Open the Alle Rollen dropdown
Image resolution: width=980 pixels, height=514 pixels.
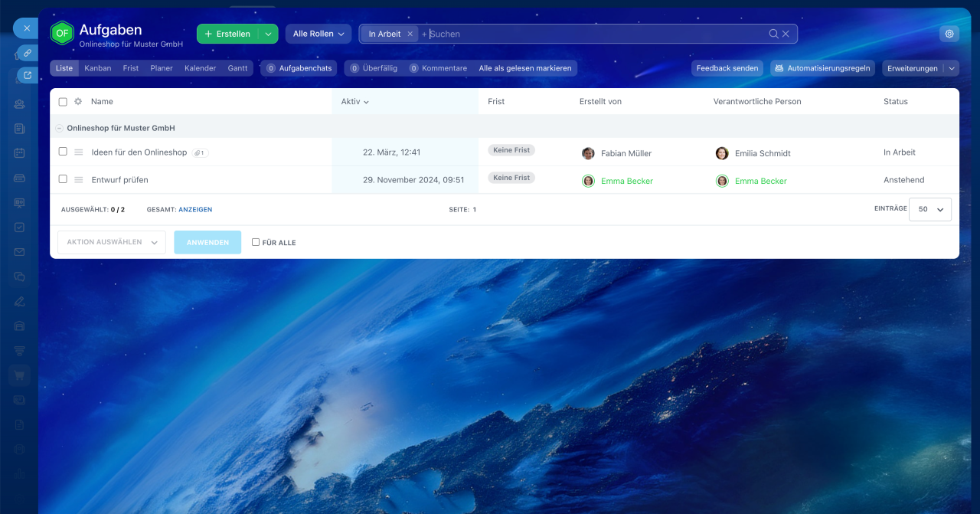(x=318, y=34)
